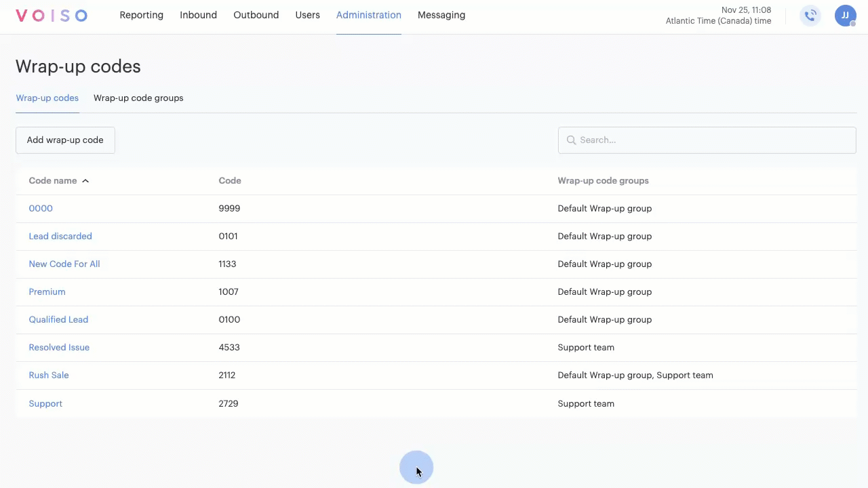Viewport: 868px width, 488px height.
Task: Click Add wrap-up code button
Action: pyautogui.click(x=65, y=140)
